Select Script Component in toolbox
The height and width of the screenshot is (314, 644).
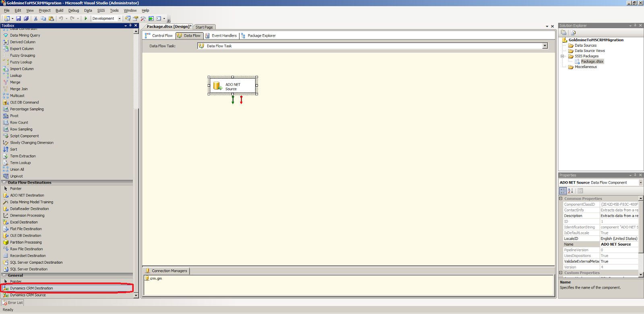point(25,136)
